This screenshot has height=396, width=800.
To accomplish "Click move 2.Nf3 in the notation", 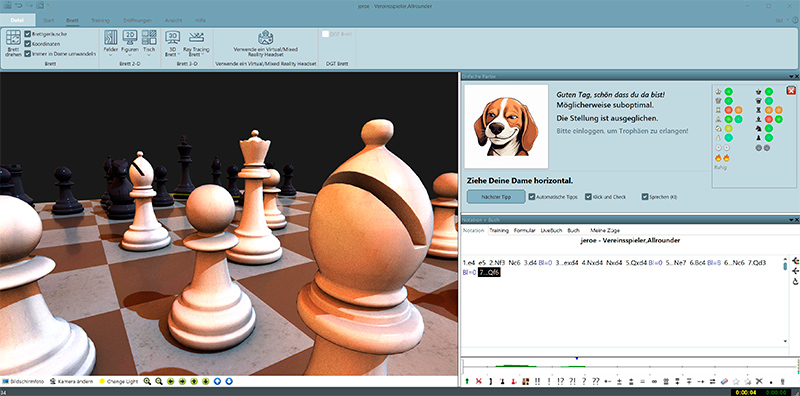I will click(497, 263).
